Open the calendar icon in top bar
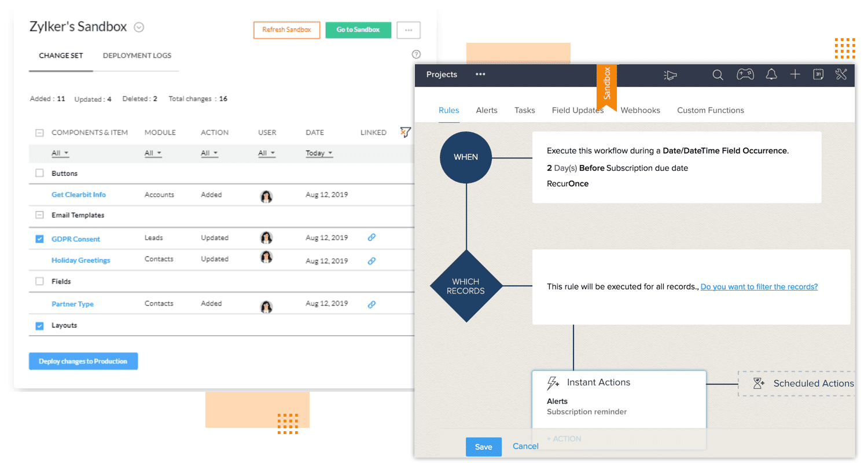The image size is (868, 463). coord(818,74)
